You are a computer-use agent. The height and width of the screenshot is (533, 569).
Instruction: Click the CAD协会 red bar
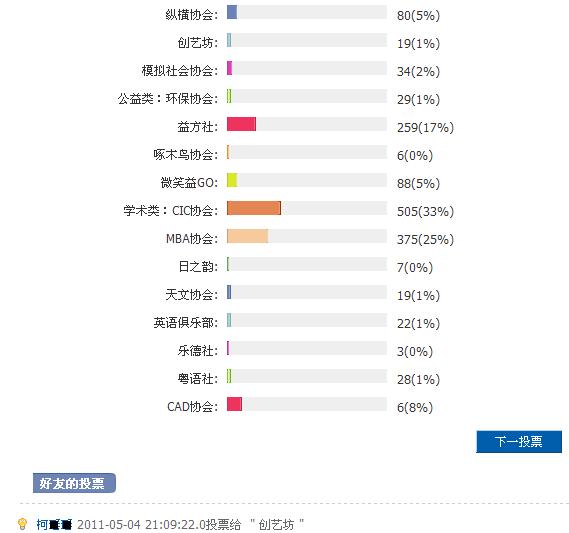tap(234, 404)
